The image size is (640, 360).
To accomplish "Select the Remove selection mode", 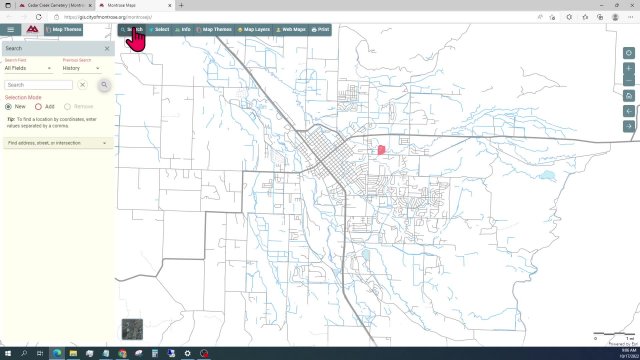I will pos(79,107).
